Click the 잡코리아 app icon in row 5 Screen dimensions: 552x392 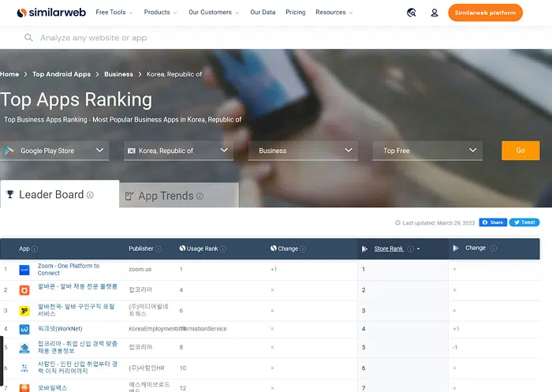[24, 348]
